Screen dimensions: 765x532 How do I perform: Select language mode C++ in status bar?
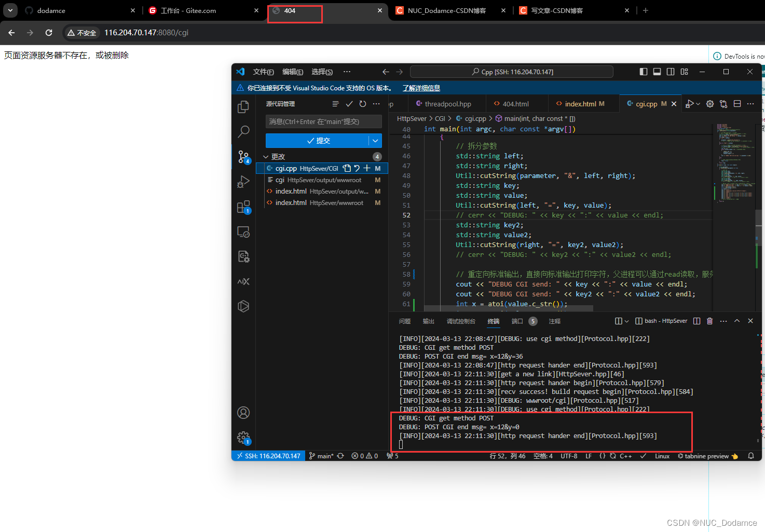tap(626, 456)
